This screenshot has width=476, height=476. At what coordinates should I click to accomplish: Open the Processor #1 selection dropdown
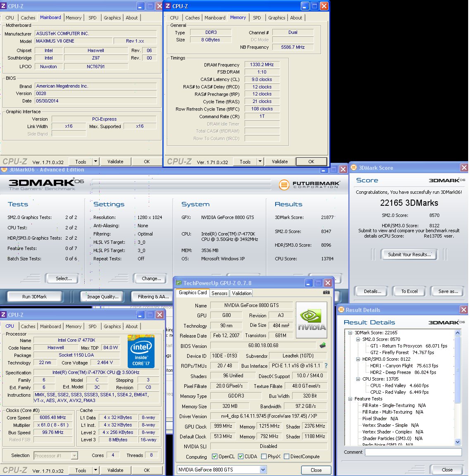(x=74, y=455)
